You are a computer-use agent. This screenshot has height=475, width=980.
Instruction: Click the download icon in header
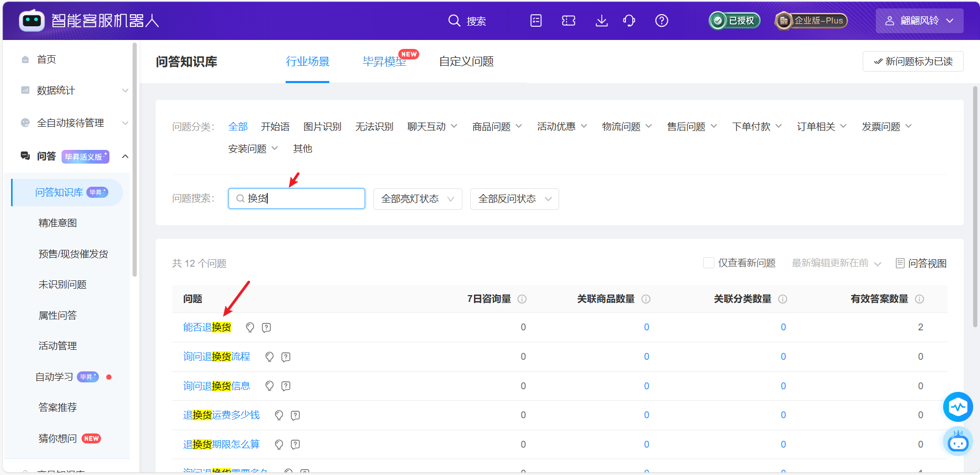601,21
